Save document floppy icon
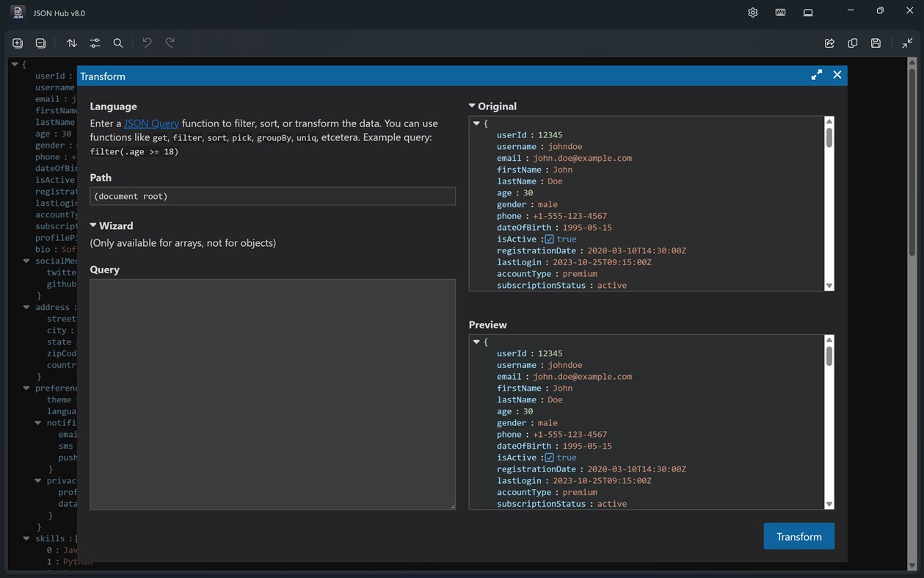Screen dimensions: 924x578 point(876,43)
